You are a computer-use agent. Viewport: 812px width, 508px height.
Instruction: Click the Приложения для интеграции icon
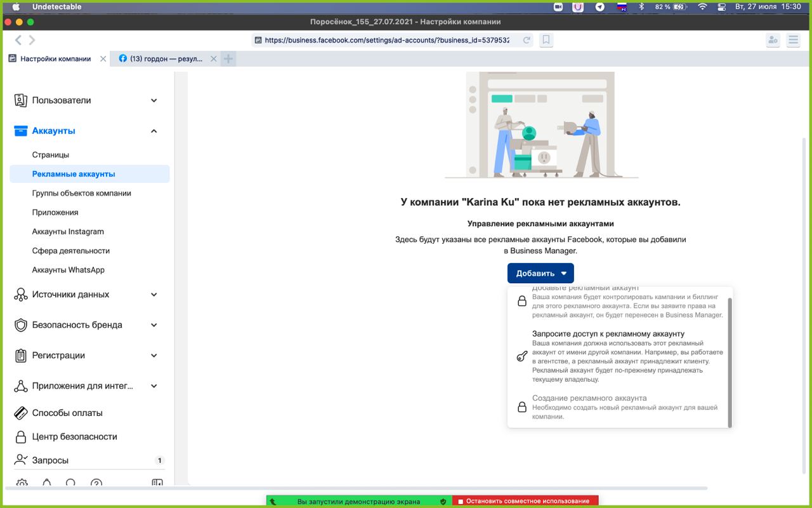click(21, 386)
